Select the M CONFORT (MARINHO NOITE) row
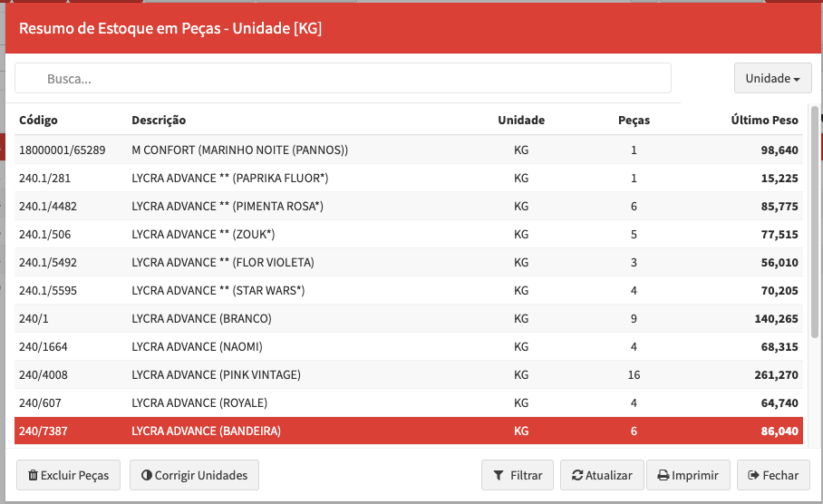The image size is (823, 504). tap(239, 150)
